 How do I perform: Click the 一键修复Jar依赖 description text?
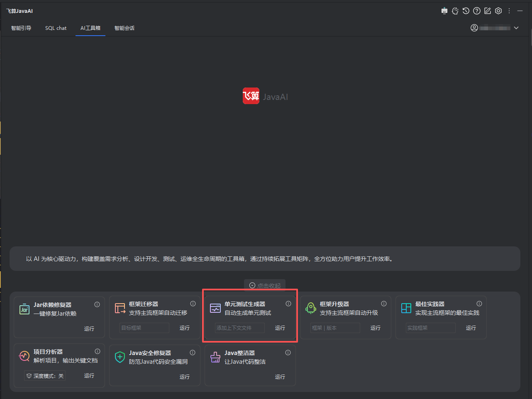(x=55, y=314)
